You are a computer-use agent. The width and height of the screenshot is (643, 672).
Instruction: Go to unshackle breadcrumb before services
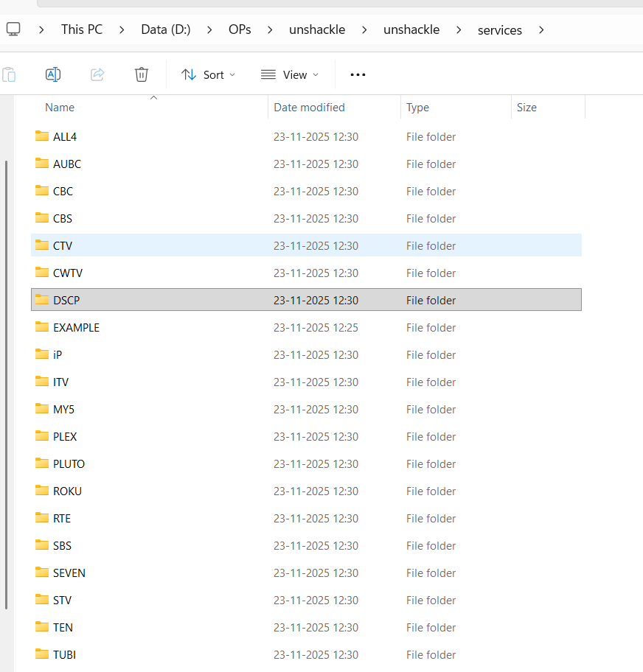(x=411, y=29)
